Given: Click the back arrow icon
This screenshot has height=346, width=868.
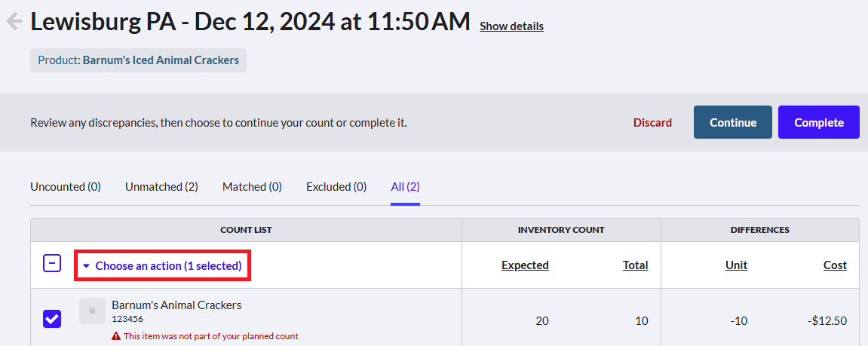Looking at the screenshot, I should click(14, 22).
